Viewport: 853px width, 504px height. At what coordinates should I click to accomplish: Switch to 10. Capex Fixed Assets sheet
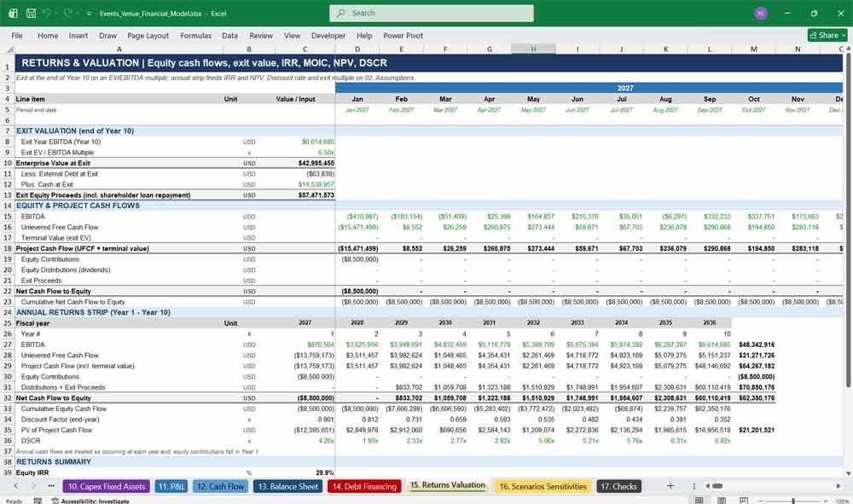[x=107, y=487]
